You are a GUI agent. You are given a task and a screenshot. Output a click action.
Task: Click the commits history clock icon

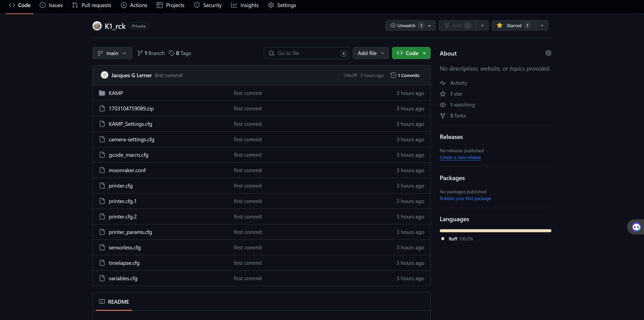point(393,75)
